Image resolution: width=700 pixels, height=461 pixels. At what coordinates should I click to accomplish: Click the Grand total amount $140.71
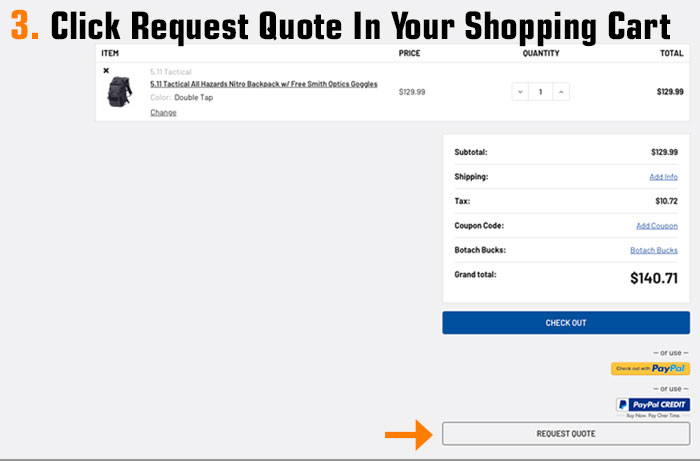click(x=654, y=278)
